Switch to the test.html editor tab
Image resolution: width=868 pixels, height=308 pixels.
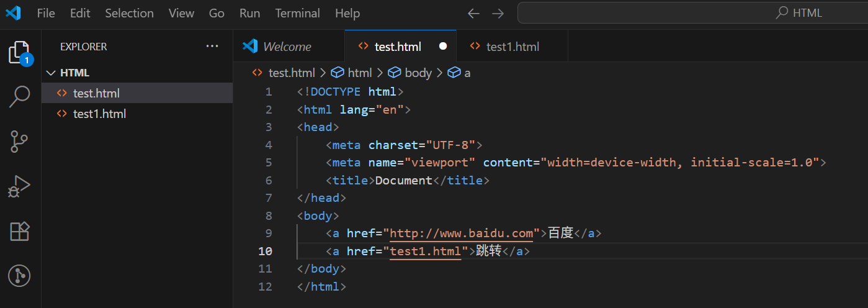click(400, 47)
